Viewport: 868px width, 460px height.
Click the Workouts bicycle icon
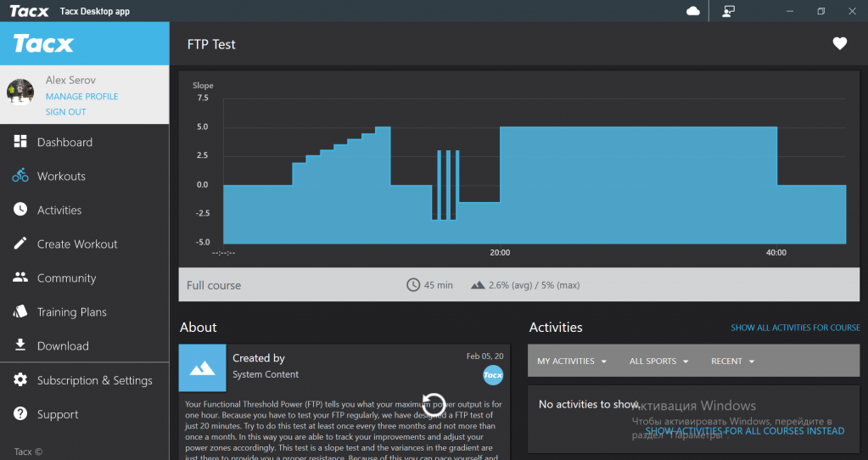20,176
